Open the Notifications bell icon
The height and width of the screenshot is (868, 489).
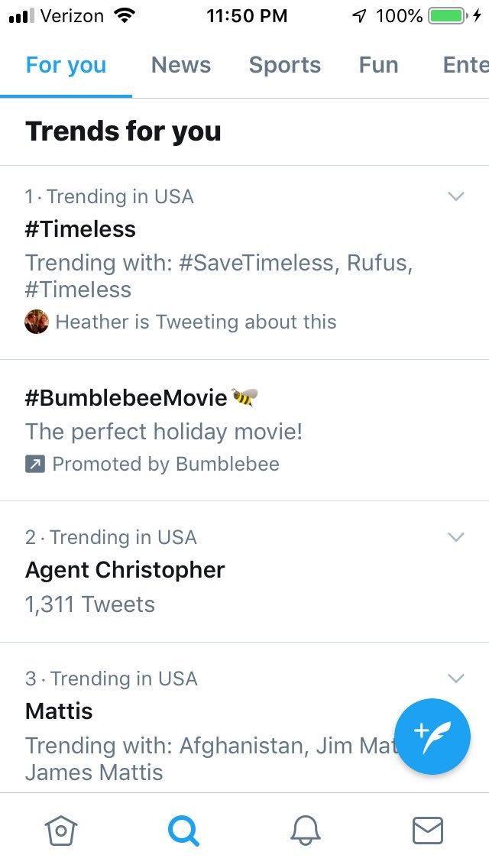(x=306, y=831)
